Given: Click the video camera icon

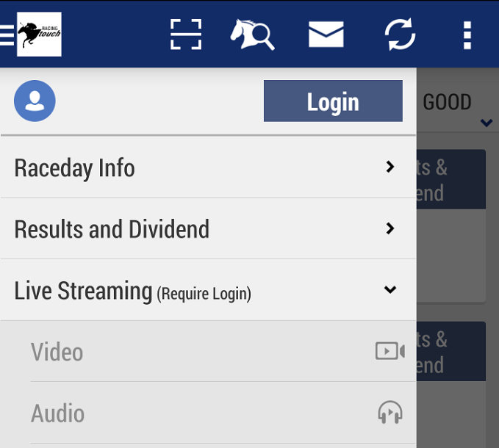Looking at the screenshot, I should click(389, 351).
